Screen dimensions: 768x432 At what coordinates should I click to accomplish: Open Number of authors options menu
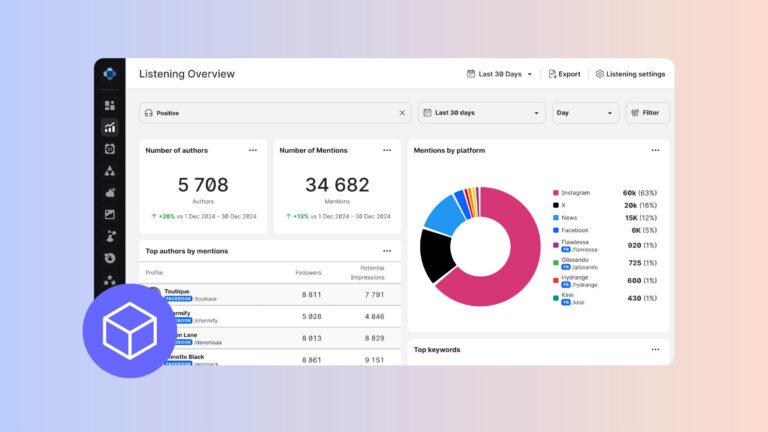[x=253, y=150]
